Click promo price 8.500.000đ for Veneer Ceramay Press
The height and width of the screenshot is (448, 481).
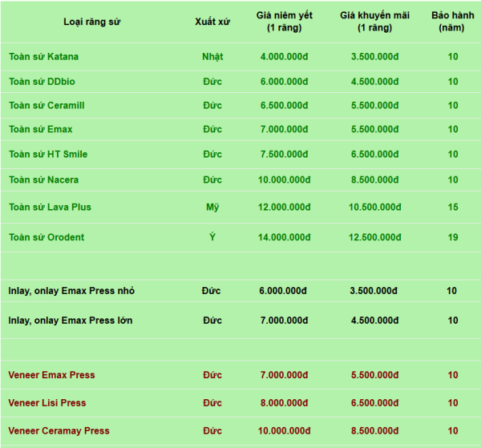[x=375, y=431]
